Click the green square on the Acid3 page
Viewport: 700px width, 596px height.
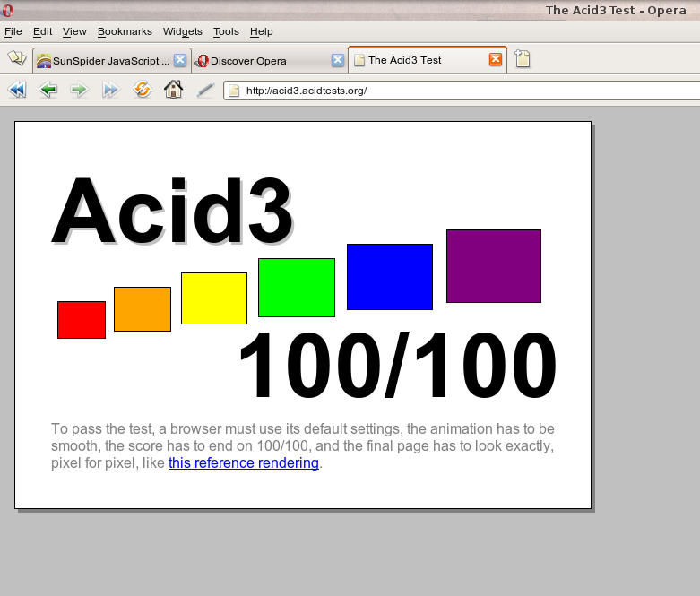coord(297,288)
